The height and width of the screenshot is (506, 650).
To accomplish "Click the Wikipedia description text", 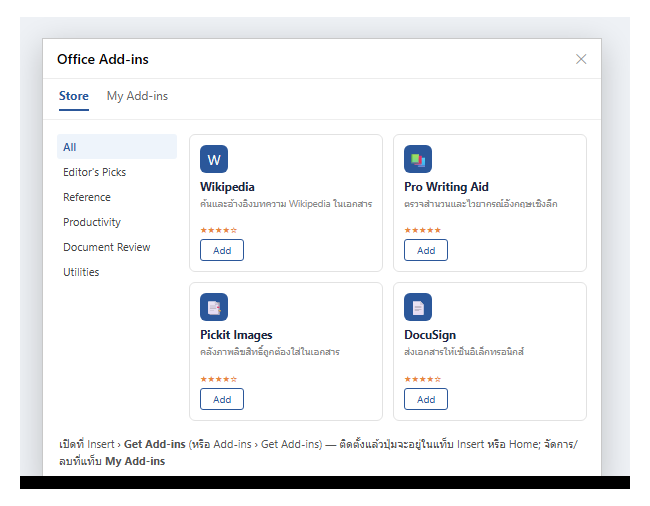I will (286, 204).
